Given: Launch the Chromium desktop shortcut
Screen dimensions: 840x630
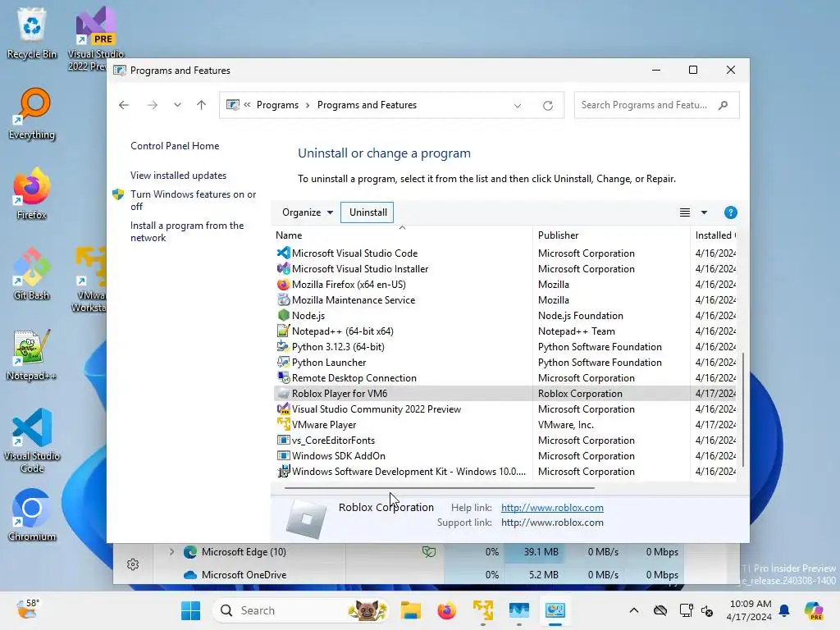Looking at the screenshot, I should pos(32,515).
